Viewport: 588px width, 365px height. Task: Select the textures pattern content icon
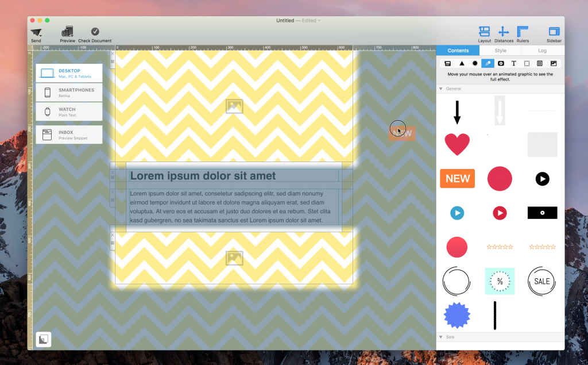click(x=540, y=63)
